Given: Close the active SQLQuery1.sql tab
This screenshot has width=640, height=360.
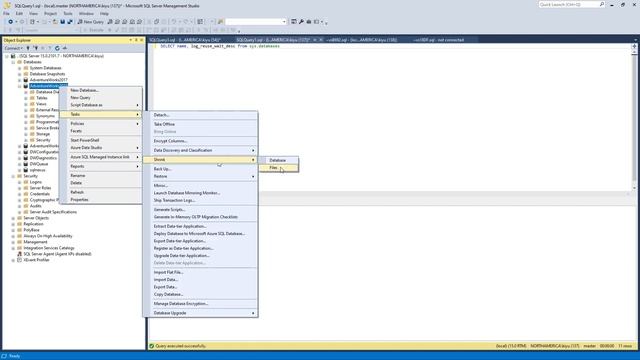Looking at the screenshot, I should [x=321, y=40].
